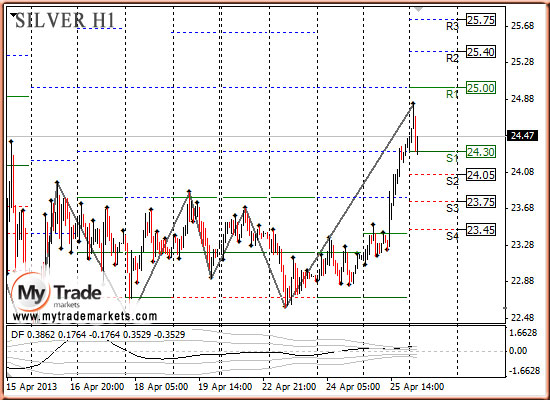This screenshot has width=550, height=400.
Task: Click the 22.88 value on price axis
Action: pos(523,281)
